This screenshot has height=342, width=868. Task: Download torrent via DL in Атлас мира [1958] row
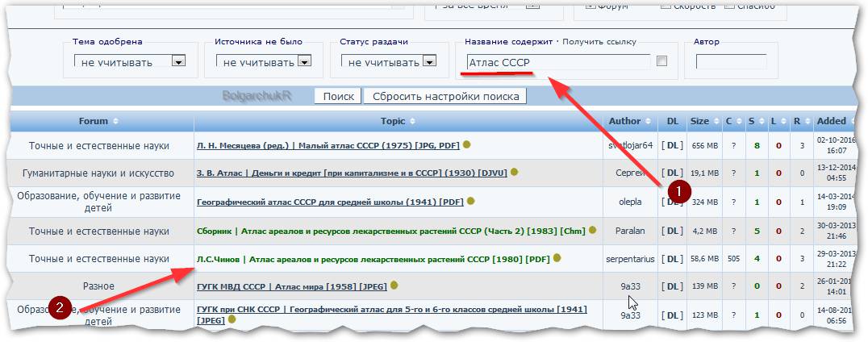pos(672,286)
